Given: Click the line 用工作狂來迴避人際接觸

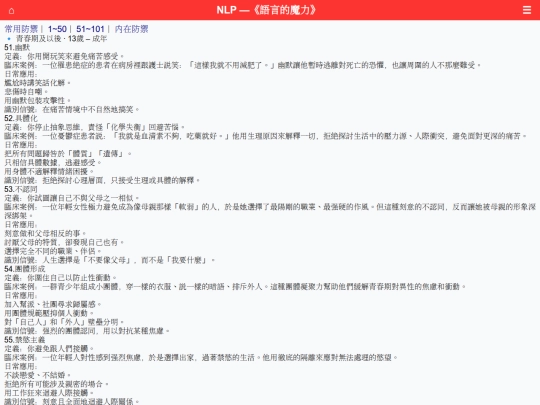Looking at the screenshot, I should (x=49, y=393).
